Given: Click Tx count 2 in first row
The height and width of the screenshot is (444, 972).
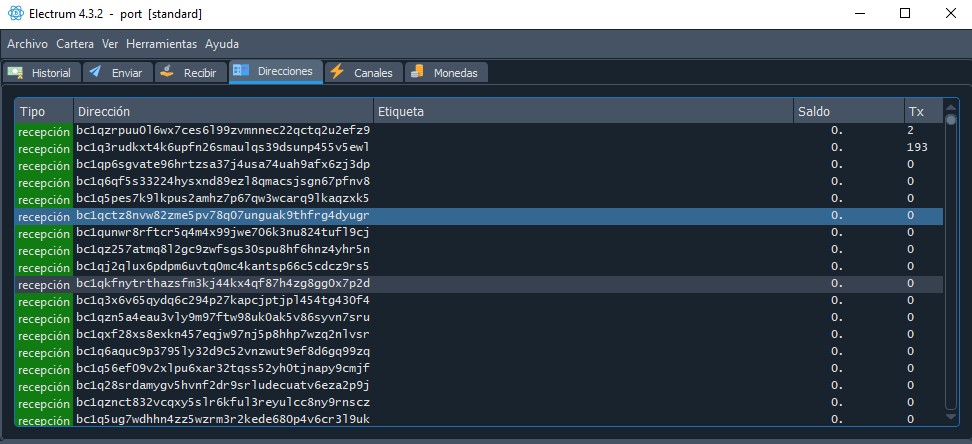Looking at the screenshot, I should [x=910, y=131].
